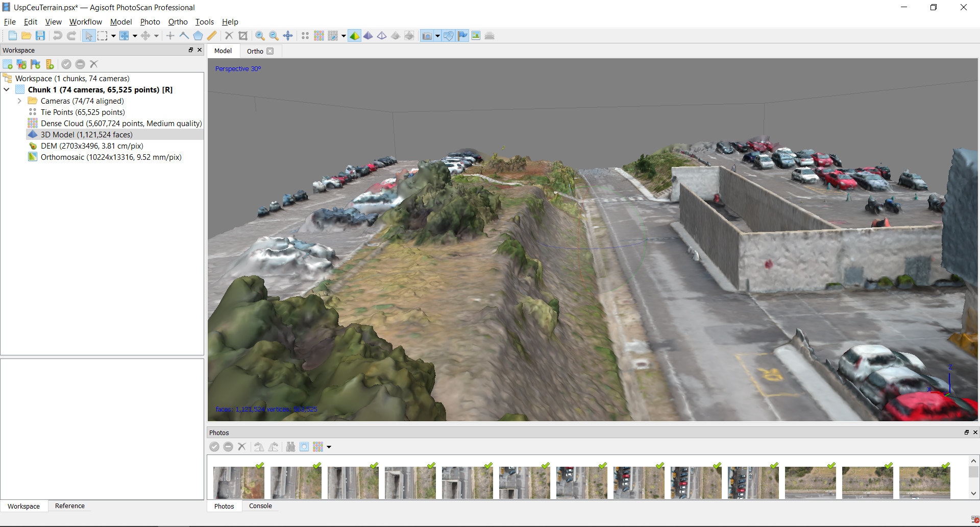Select the first photo thumbnail
980x527 pixels.
238,483
